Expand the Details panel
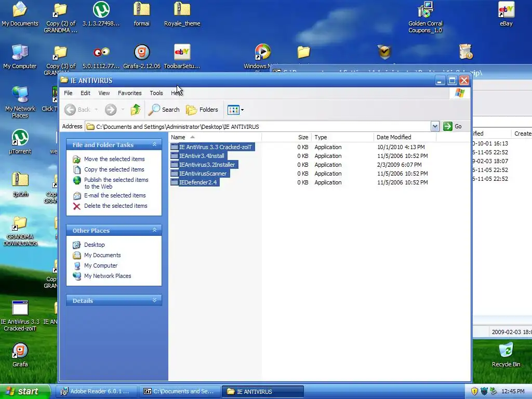Screen dimensions: 532x399 [x=154, y=300]
